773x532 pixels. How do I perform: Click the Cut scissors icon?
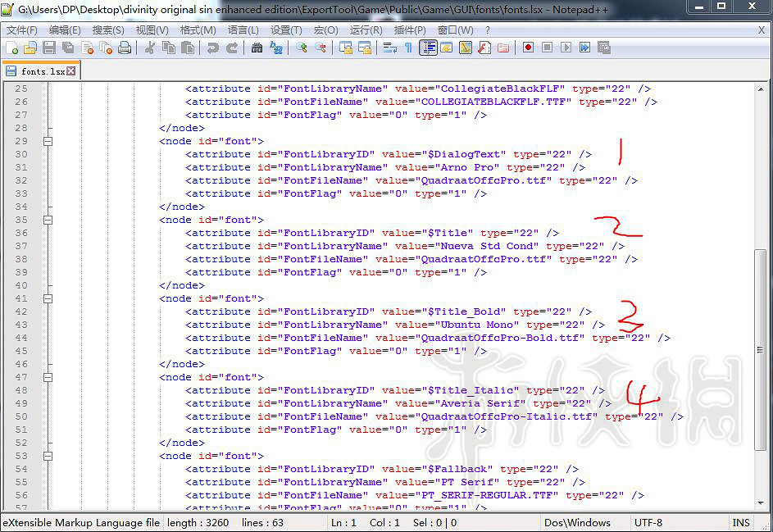pos(150,48)
